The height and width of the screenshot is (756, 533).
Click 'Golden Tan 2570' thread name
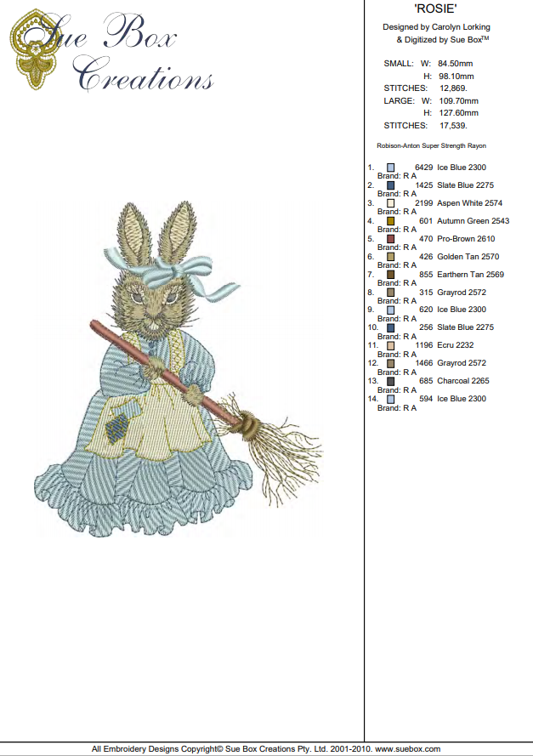468,257
